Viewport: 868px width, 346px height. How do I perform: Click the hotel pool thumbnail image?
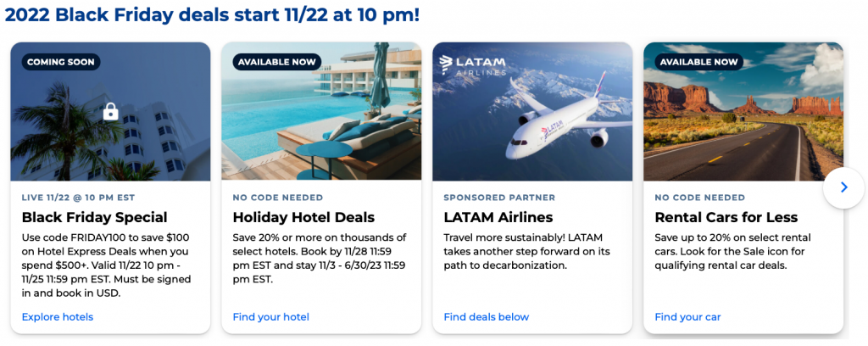click(x=320, y=123)
